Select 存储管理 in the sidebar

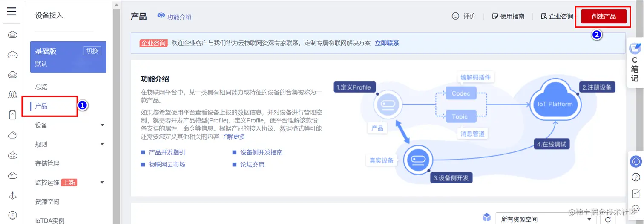click(47, 163)
